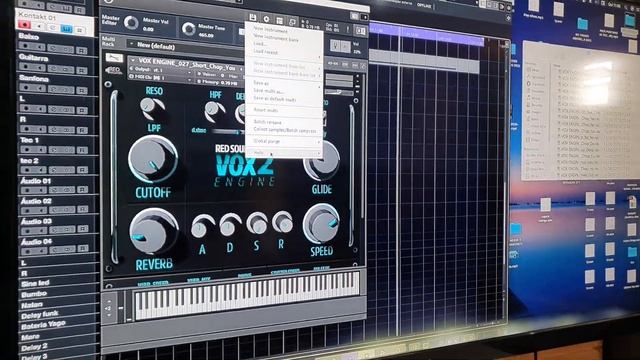Click the Kontakt panic exclamation icon
Screen dimensions: 640x360
tap(347, 29)
